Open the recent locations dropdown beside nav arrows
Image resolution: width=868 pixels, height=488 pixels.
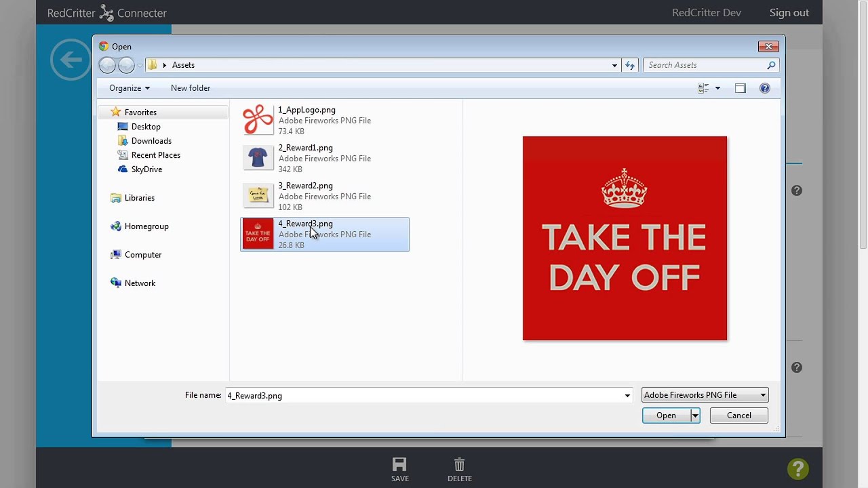click(140, 66)
